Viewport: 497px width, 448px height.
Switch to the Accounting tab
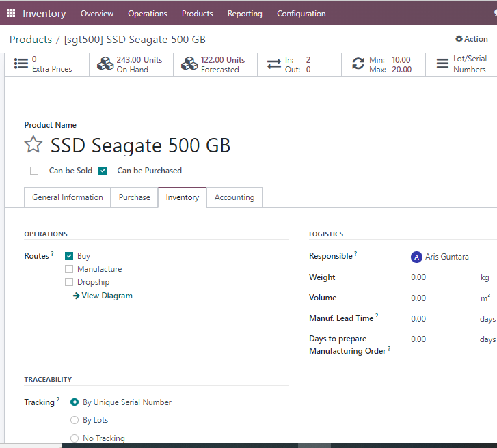(234, 197)
